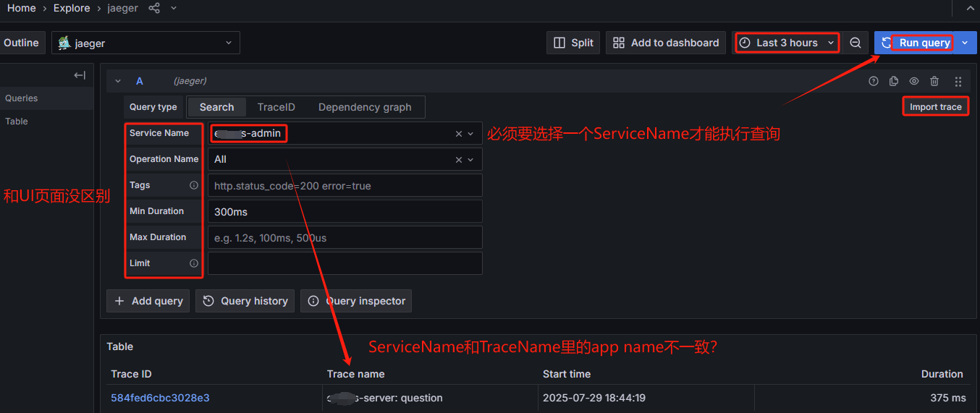Viewport: 980px width, 413px height.
Task: Delete query A with trash icon
Action: point(934,81)
